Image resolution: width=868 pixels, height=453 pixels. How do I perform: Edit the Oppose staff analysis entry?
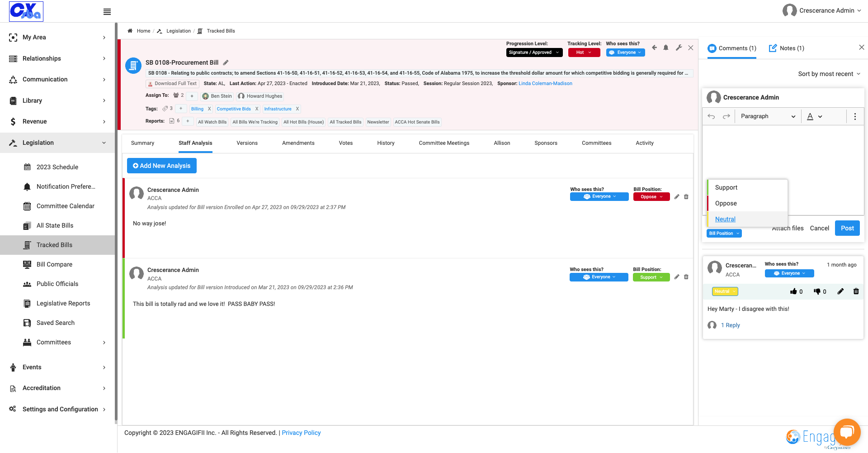pos(677,197)
